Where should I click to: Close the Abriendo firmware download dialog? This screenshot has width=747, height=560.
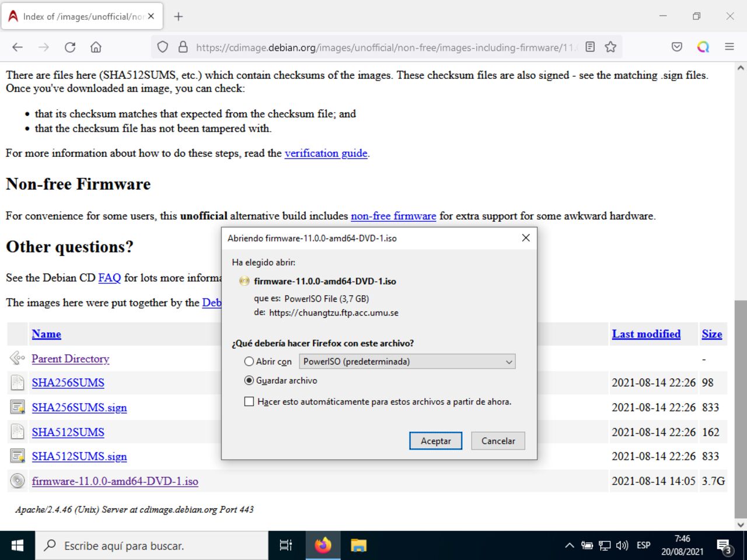point(526,237)
